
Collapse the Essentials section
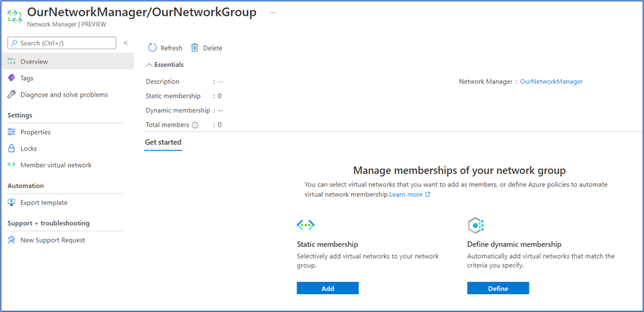(x=149, y=65)
